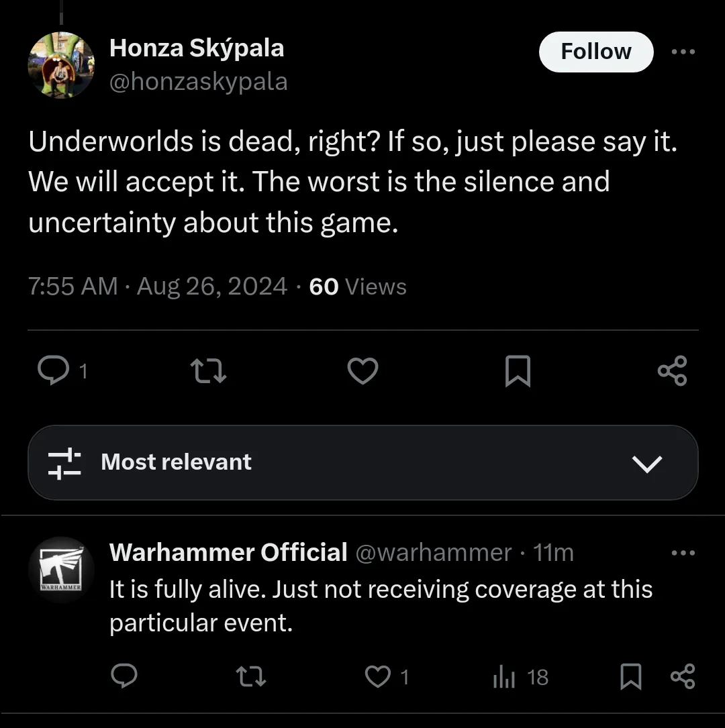This screenshot has height=728, width=725.
Task: Like Honza Skýpala's main tweet
Action: click(362, 370)
